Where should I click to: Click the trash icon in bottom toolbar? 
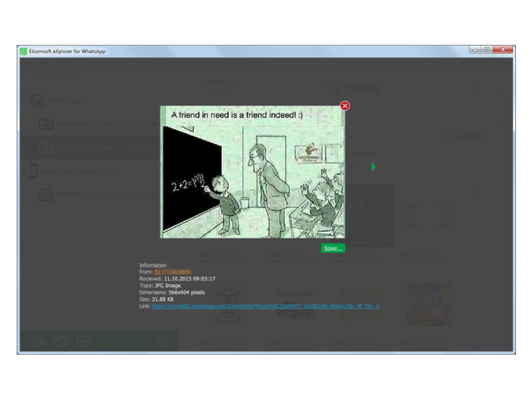coord(162,340)
